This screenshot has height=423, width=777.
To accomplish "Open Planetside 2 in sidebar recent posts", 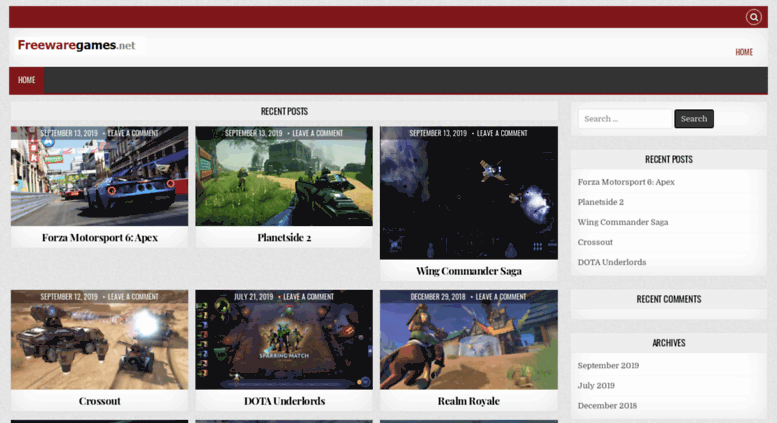I will [601, 202].
